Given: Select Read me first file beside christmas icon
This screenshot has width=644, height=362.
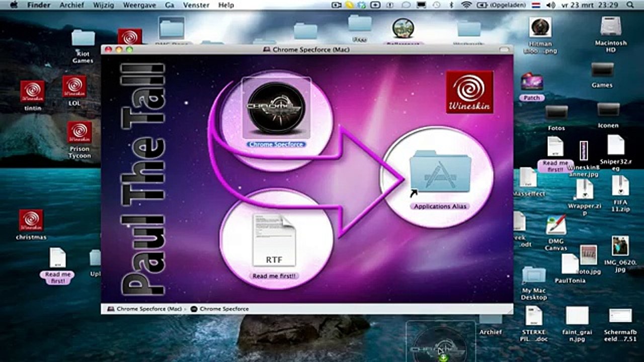Looking at the screenshot, I should (x=57, y=258).
